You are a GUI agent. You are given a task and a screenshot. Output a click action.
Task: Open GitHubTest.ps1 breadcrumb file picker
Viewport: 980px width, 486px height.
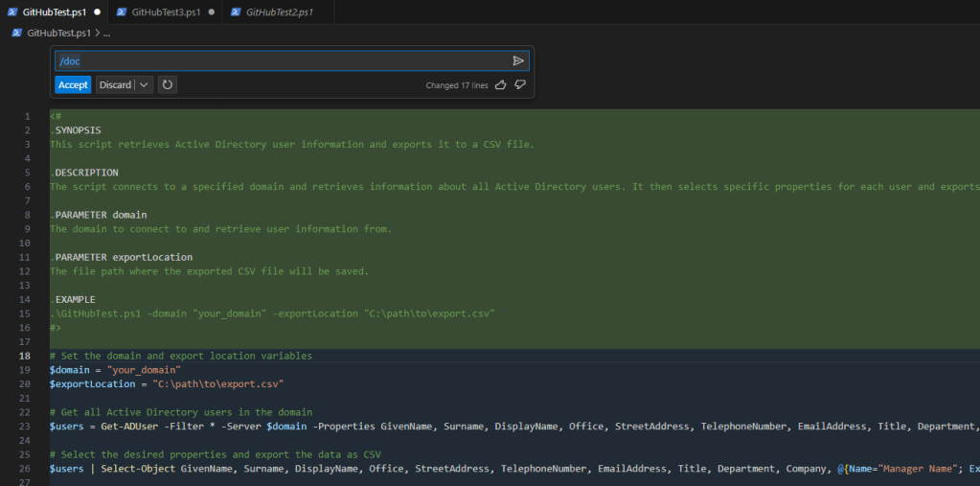pos(58,33)
